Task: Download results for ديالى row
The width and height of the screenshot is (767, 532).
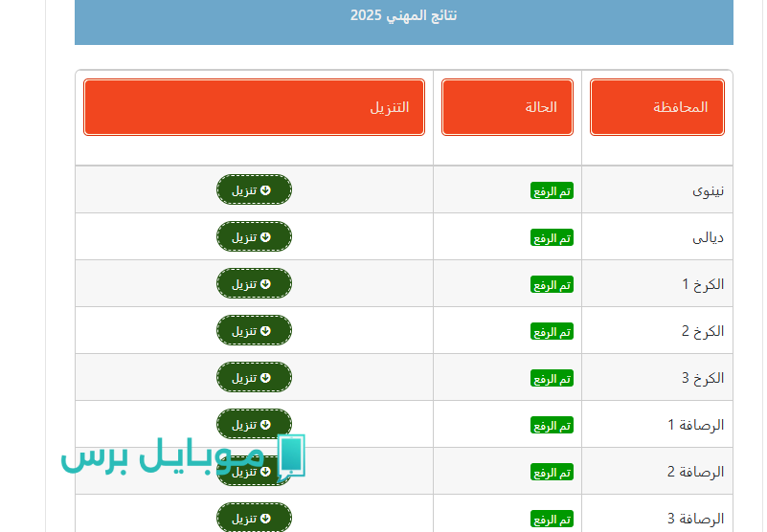Action: click(x=254, y=236)
